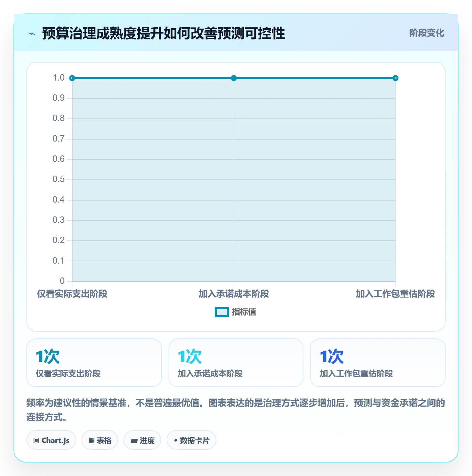The width and height of the screenshot is (472, 476).
Task: Click the 阶段变化 label in the header
Action: tap(426, 33)
